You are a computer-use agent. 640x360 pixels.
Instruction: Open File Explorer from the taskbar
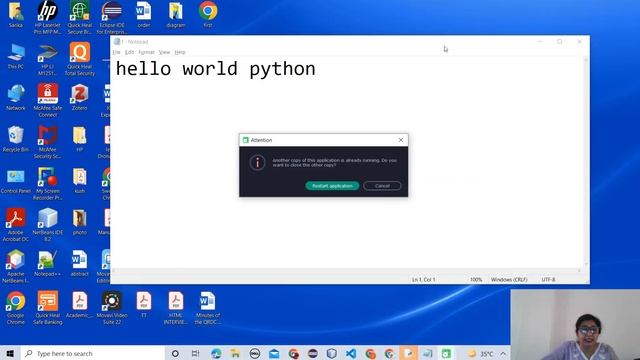coord(235,353)
